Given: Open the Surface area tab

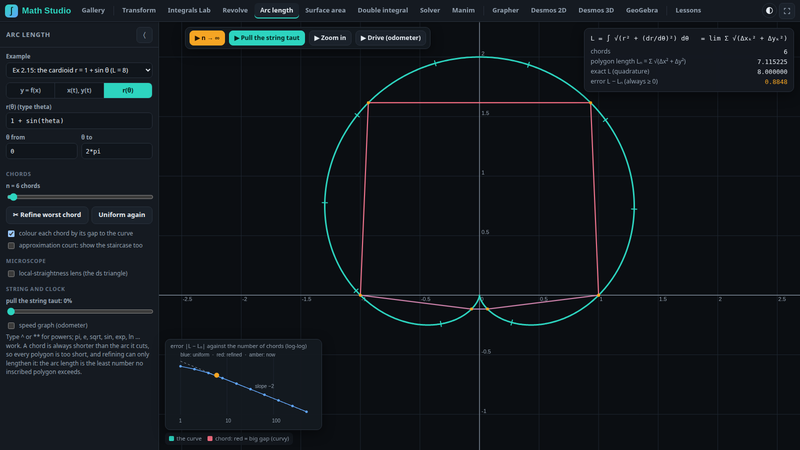Looking at the screenshot, I should (x=326, y=10).
